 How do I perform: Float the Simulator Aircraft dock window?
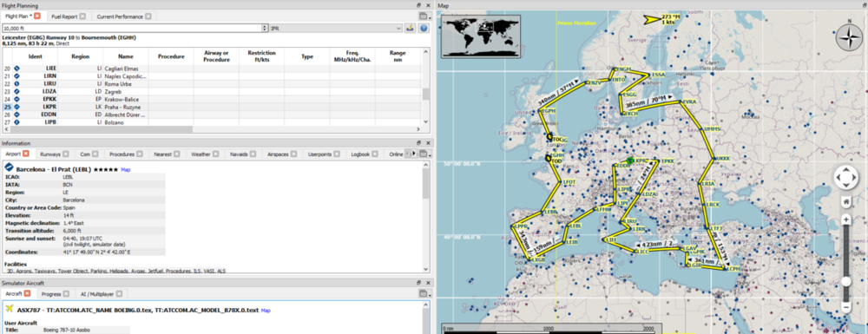point(419,283)
